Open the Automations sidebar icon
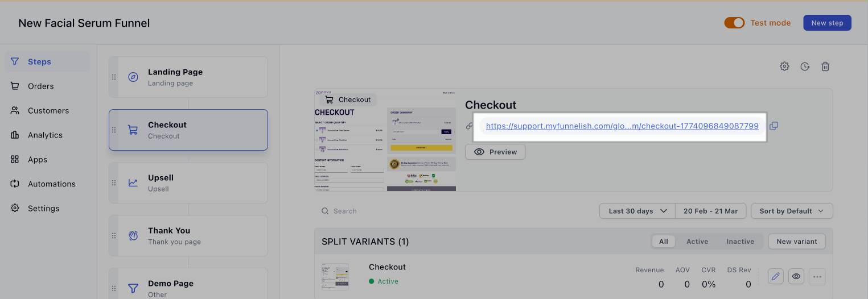This screenshot has height=299, width=868. click(15, 184)
